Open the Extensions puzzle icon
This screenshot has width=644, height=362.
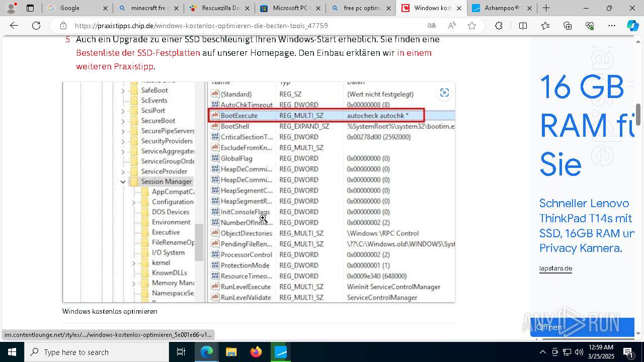tap(499, 26)
